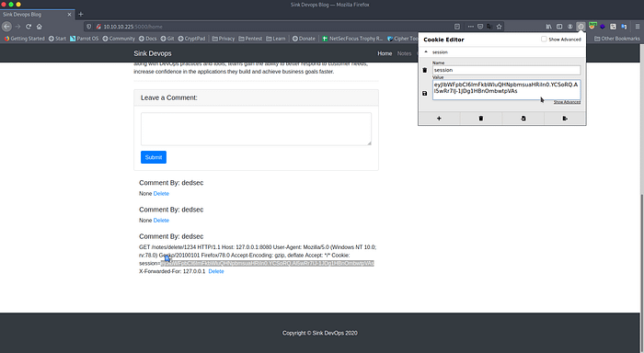Open the Git bookmark

167,39
